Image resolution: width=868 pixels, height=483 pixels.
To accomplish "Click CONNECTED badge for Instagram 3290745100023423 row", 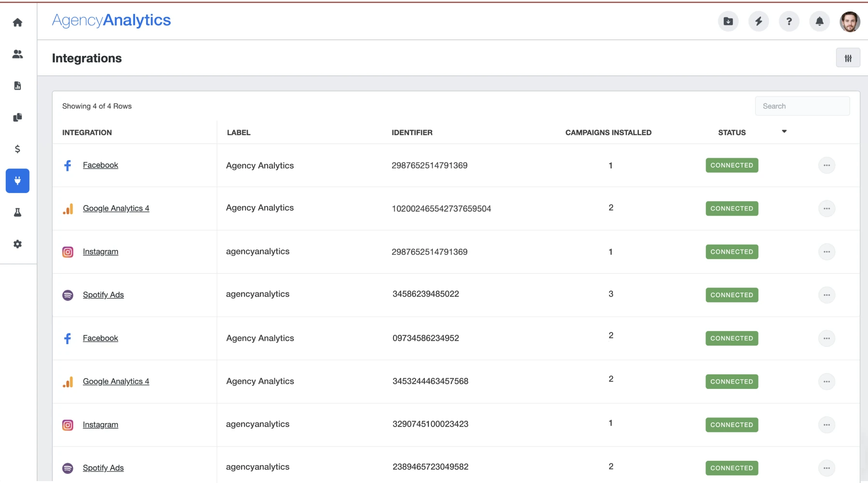I will [x=732, y=425].
